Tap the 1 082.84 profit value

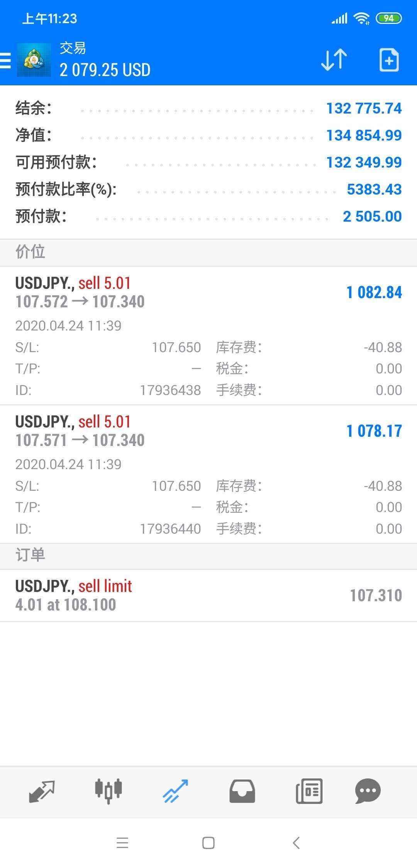tap(374, 293)
